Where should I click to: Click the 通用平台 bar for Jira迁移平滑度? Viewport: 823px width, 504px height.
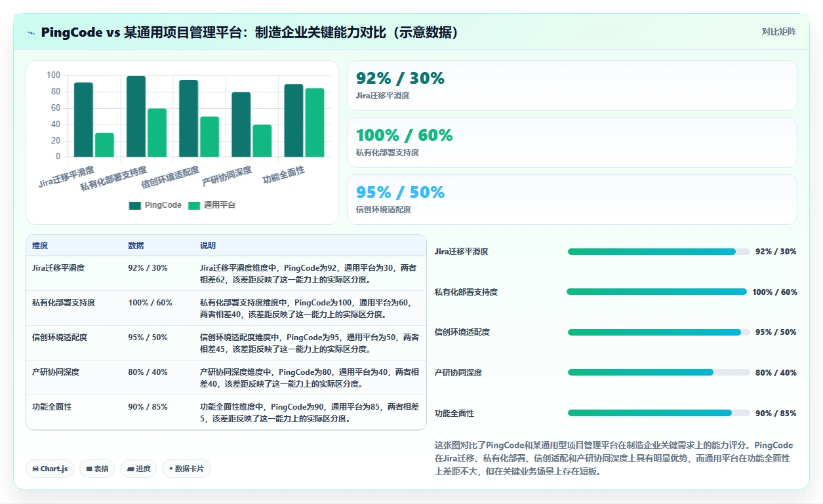coord(104,145)
